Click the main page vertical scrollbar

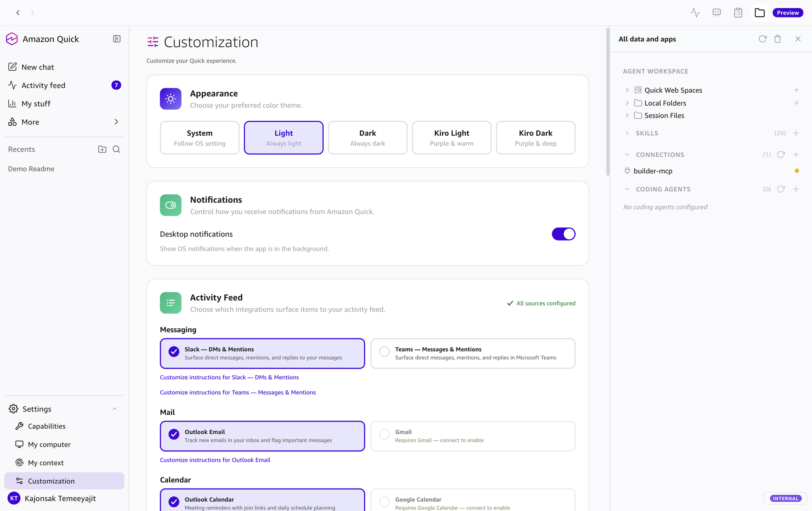(607, 102)
